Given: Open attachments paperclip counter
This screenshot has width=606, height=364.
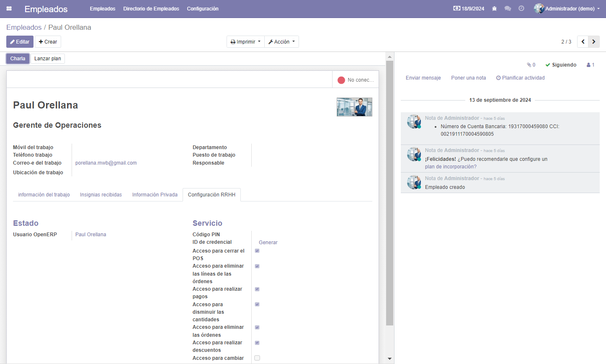Looking at the screenshot, I should click(x=531, y=65).
